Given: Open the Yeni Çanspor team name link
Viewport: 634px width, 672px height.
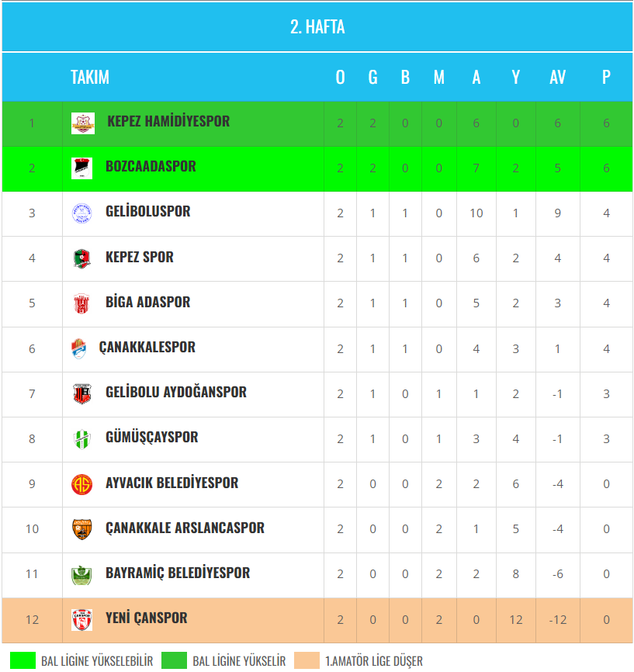Looking at the screenshot, I should (147, 618).
